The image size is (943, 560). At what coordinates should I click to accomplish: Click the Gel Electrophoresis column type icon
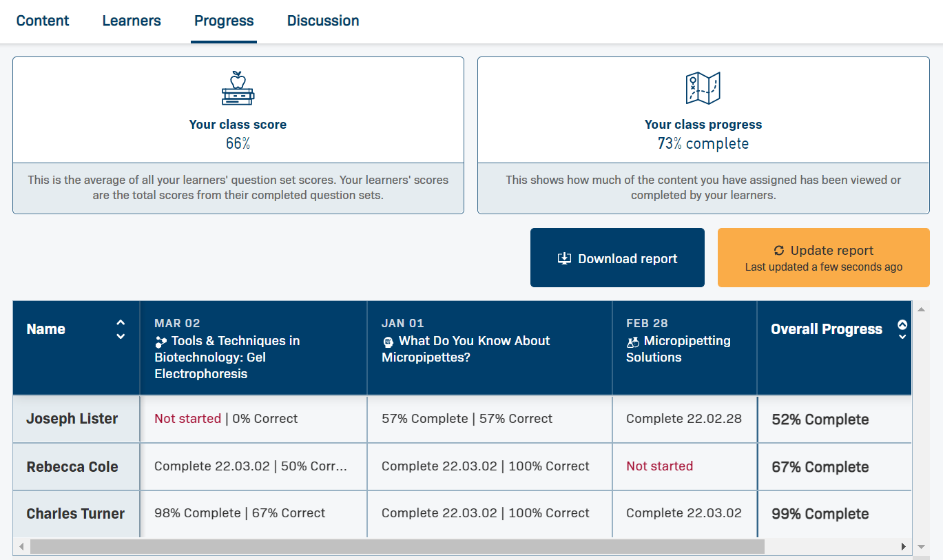point(161,341)
